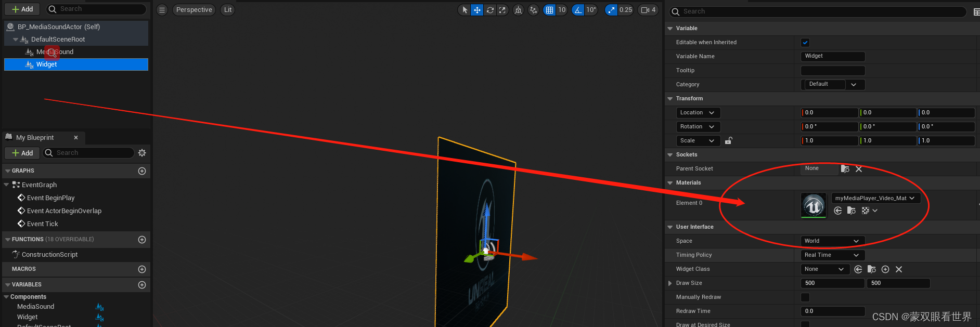Close the My Blueprint tab
Image resolution: width=980 pixels, height=327 pixels.
(76, 138)
